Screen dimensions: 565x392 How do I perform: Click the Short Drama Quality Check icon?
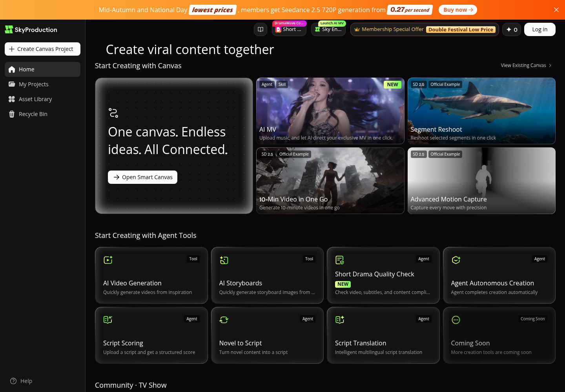(340, 260)
